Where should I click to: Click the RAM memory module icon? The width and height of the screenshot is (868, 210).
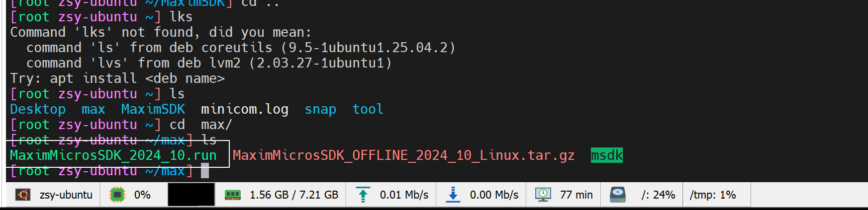pyautogui.click(x=232, y=195)
